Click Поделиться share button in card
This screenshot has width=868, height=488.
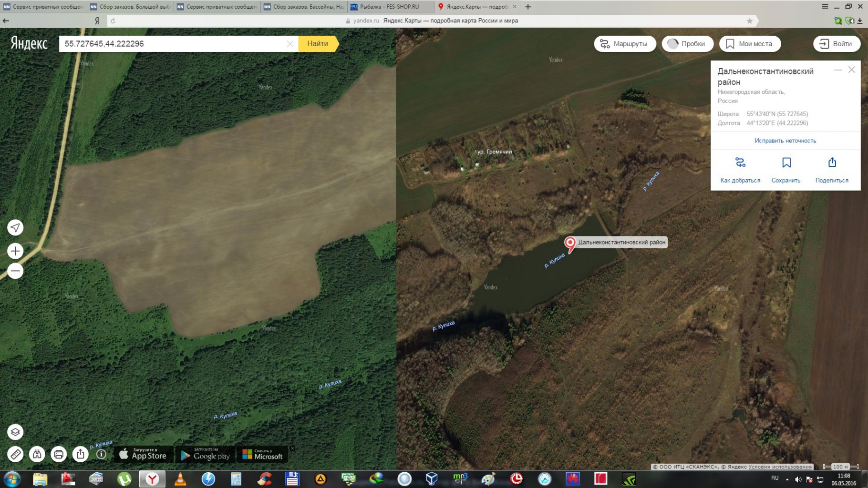coord(832,170)
